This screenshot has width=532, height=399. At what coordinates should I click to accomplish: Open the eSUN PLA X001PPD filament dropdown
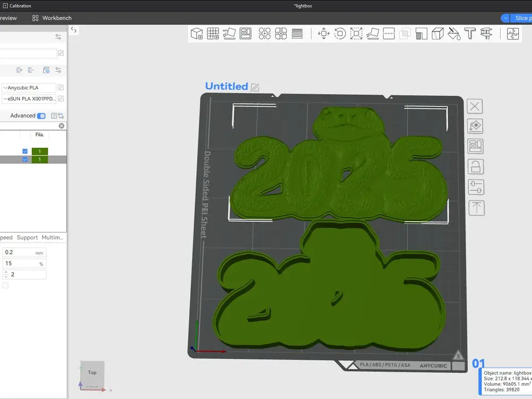29,99
